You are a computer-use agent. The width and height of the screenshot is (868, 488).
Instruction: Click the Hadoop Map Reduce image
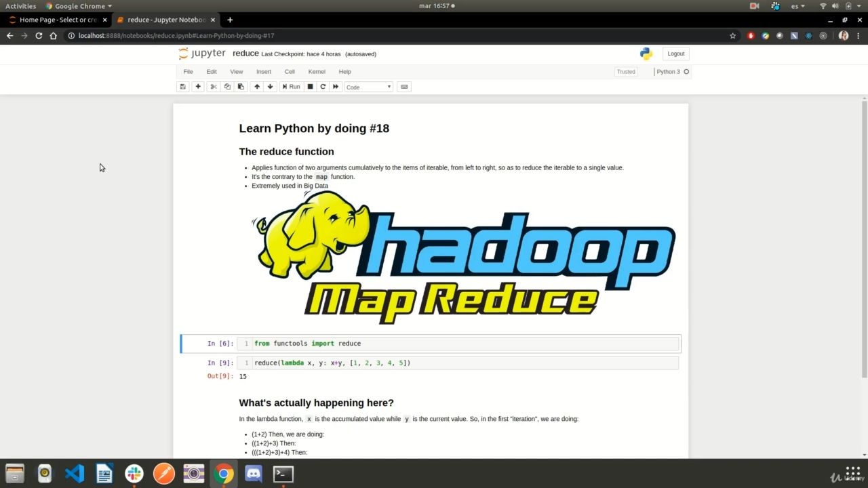tap(464, 258)
